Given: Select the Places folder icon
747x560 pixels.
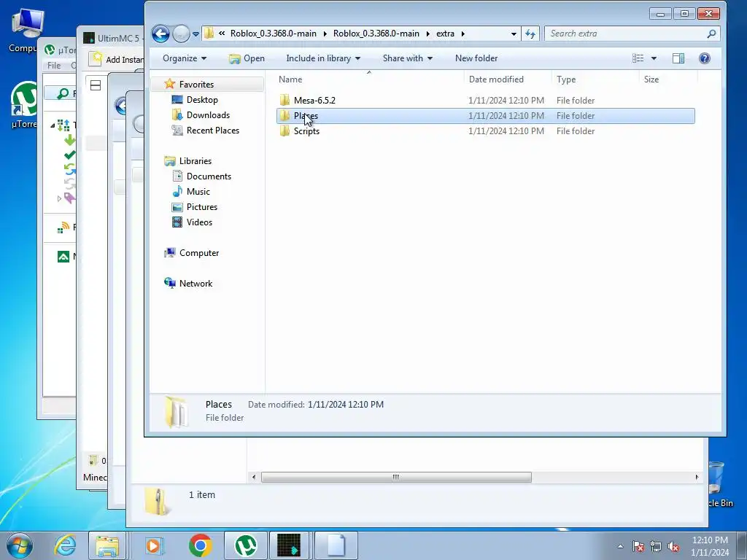Looking at the screenshot, I should (x=285, y=116).
